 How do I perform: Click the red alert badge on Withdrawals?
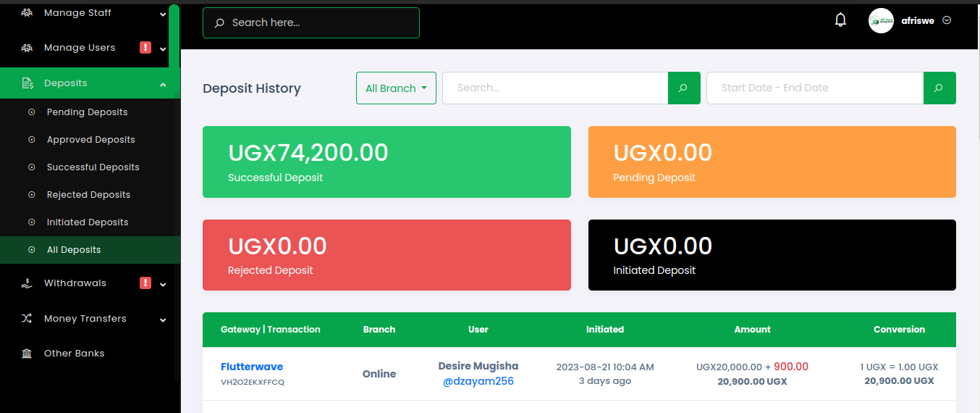tap(145, 283)
